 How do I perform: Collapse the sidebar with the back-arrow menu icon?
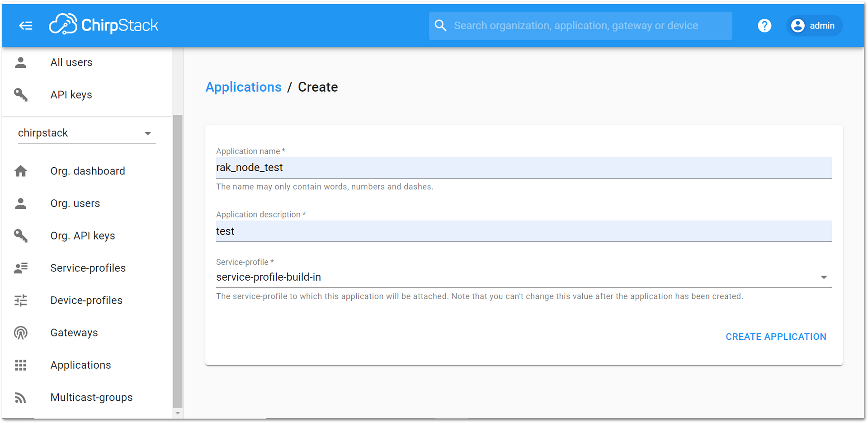[x=26, y=26]
